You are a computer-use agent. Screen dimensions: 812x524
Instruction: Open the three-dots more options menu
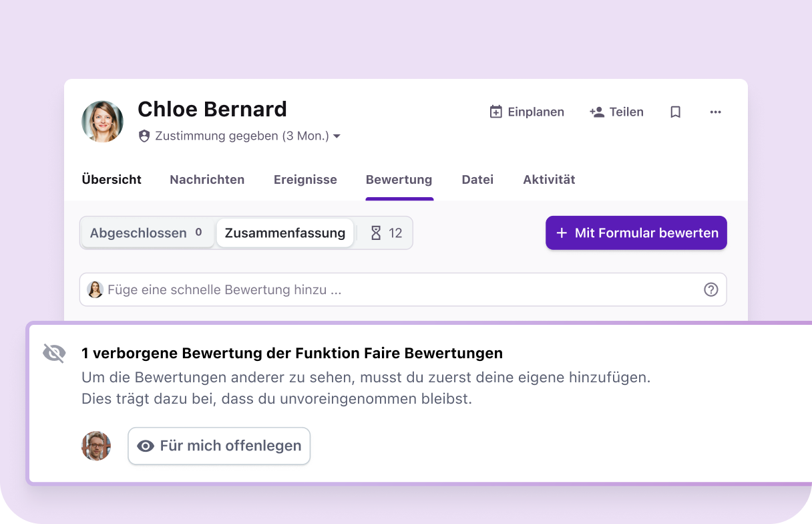click(715, 112)
